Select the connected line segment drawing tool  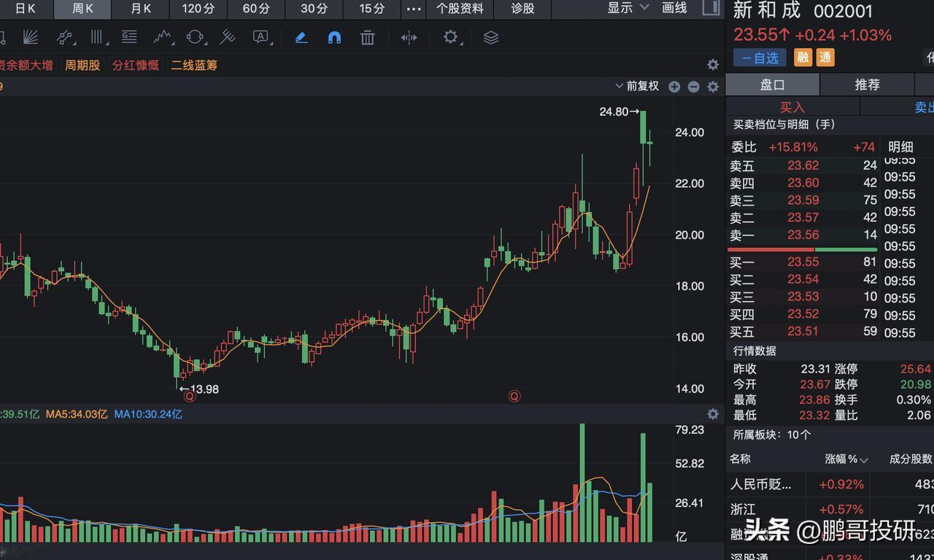click(65, 37)
